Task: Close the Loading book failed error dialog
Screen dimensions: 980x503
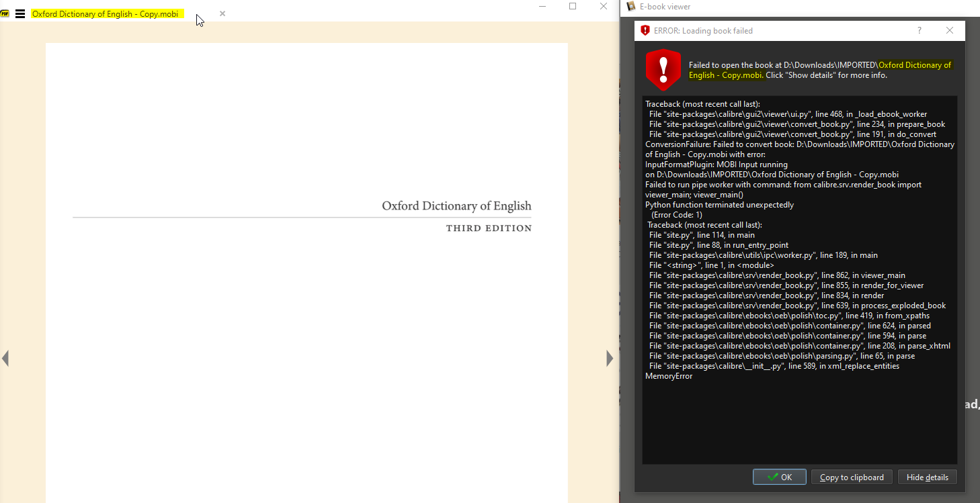Action: click(x=950, y=30)
